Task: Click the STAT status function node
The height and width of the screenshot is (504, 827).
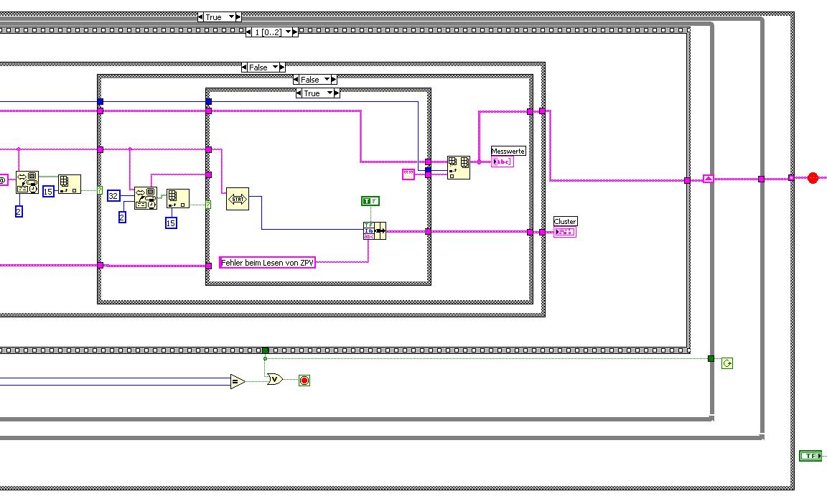Action: tap(238, 200)
